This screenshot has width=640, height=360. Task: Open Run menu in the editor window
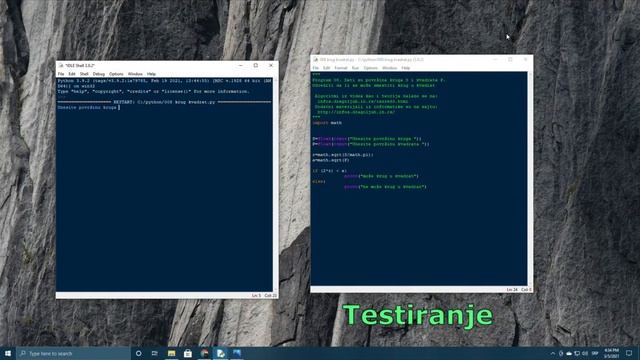tap(356, 68)
